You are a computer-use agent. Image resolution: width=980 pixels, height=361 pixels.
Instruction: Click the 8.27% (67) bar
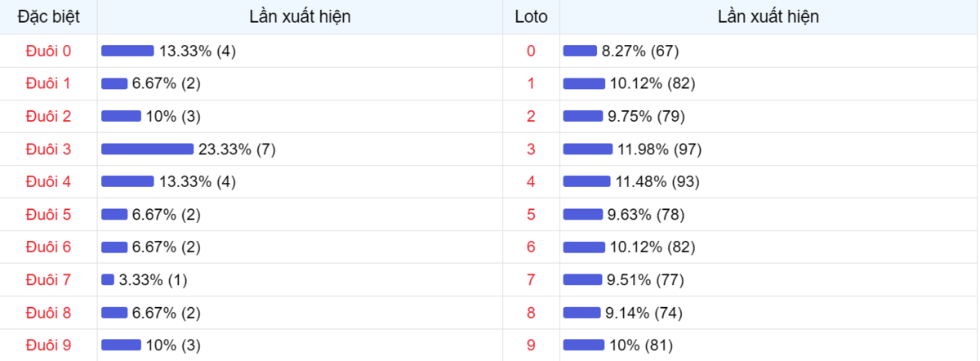coord(580,51)
